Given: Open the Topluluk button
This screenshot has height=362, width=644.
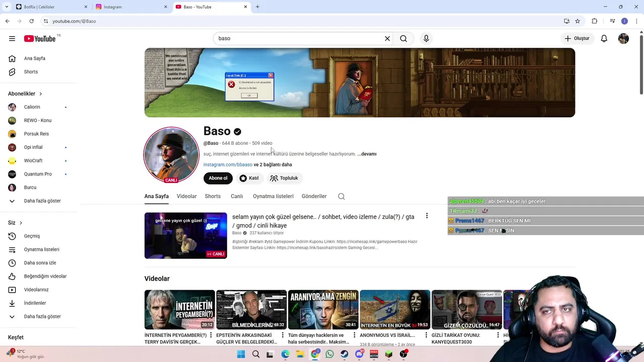Looking at the screenshot, I should [x=284, y=178].
